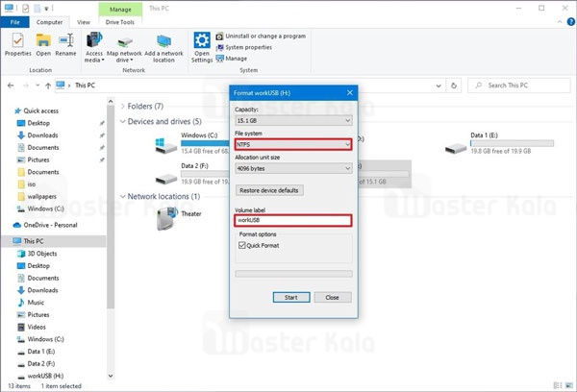The height and width of the screenshot is (392, 577).
Task: Open the Windows (C:) drive icon
Action: [x=166, y=146]
